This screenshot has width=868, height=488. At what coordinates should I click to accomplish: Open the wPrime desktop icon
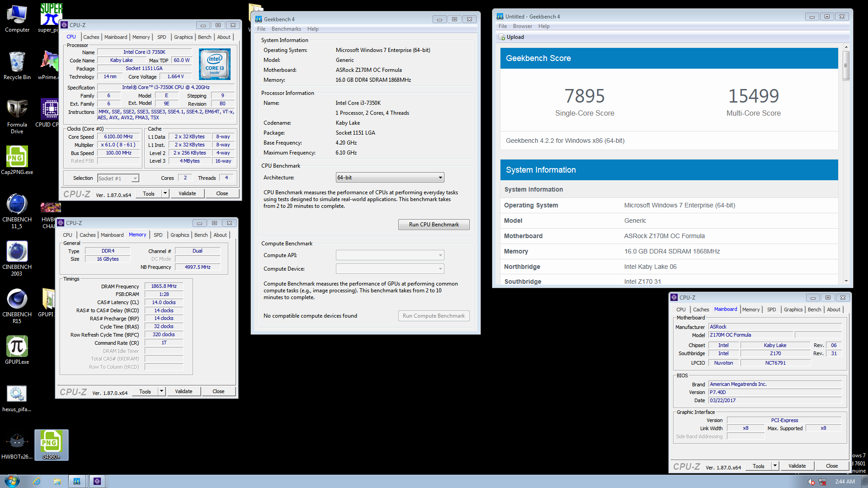point(49,66)
